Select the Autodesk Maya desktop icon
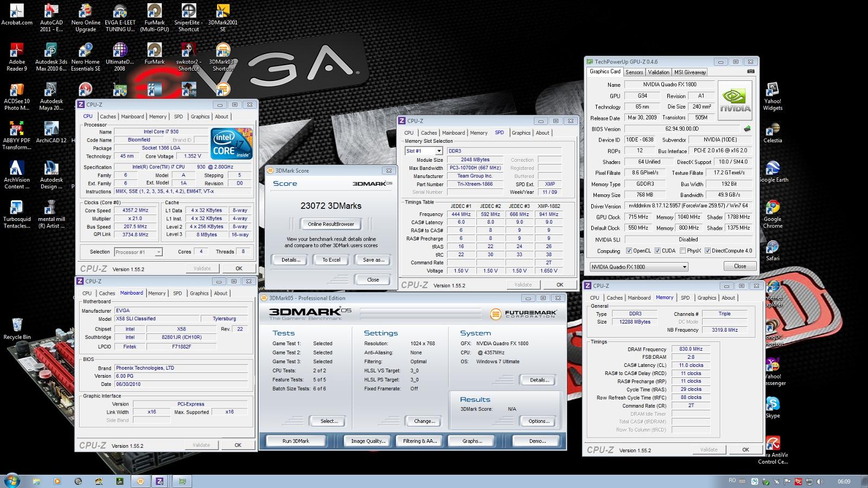The height and width of the screenshot is (488, 868). (x=52, y=97)
